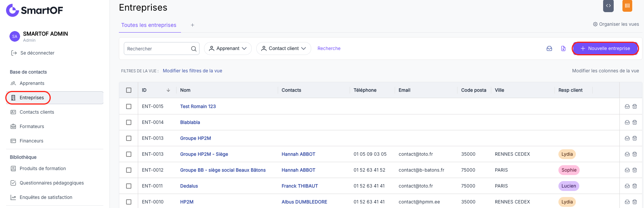Sort by ID using the arrow icon
Image resolution: width=644 pixels, height=208 pixels.
tap(168, 90)
